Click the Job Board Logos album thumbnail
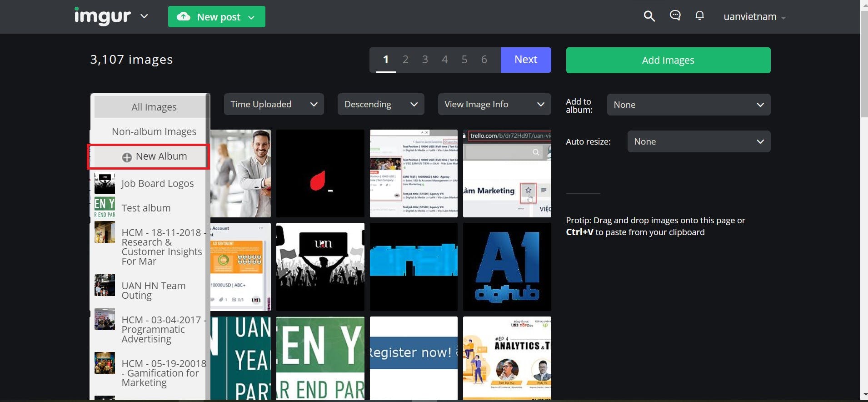 point(105,183)
